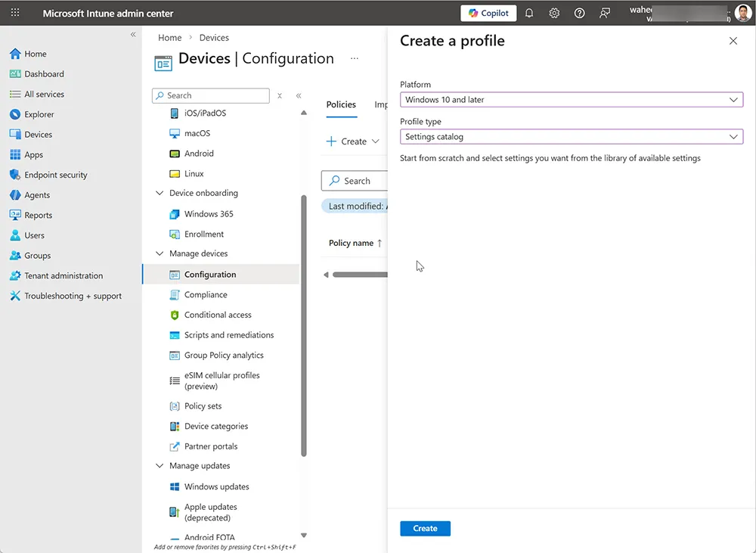Open the Platform dropdown showing Windows 10 and later
Image resolution: width=756 pixels, height=553 pixels.
click(x=571, y=99)
